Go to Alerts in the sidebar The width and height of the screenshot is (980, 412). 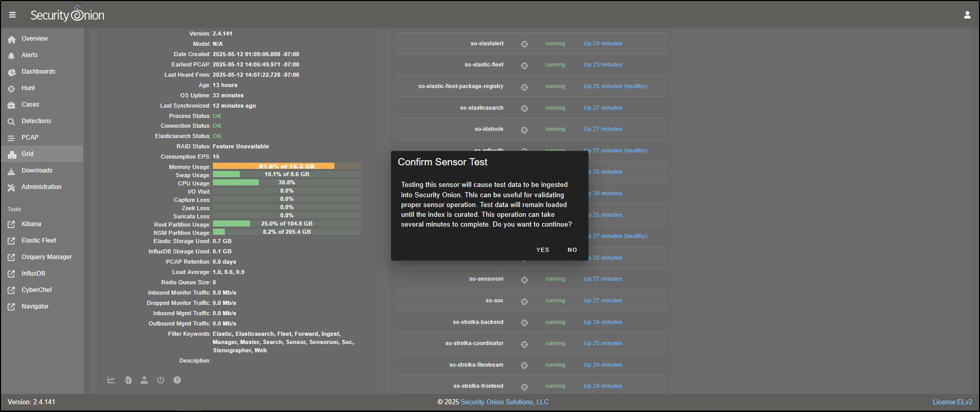[x=29, y=55]
